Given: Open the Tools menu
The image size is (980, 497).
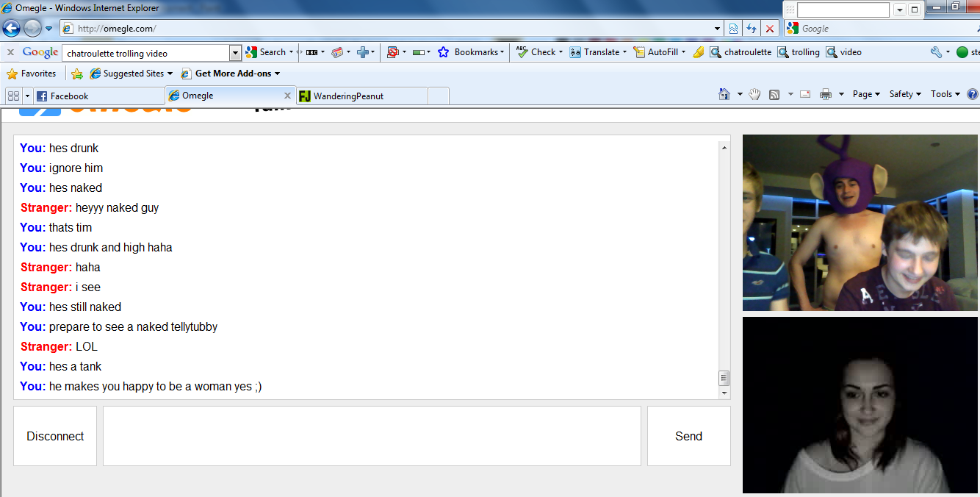Looking at the screenshot, I should (x=945, y=94).
